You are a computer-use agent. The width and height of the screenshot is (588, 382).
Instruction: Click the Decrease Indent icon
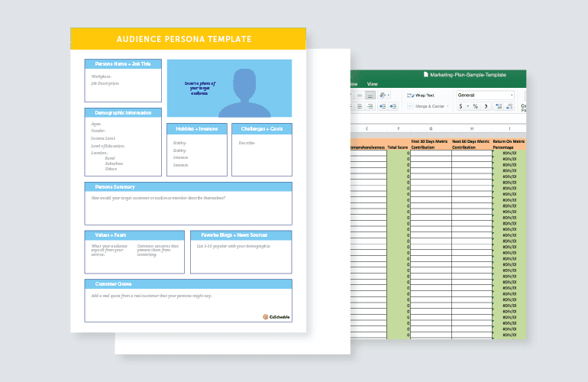pos(383,106)
